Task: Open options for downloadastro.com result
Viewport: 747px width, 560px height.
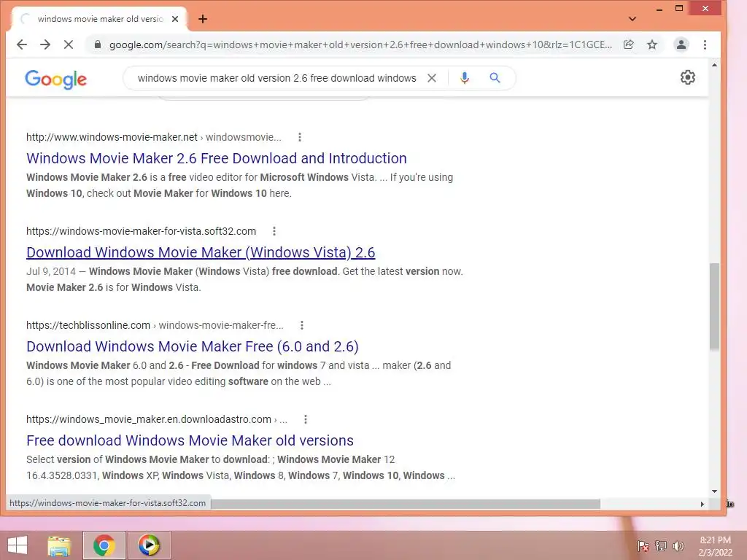Action: point(306,419)
